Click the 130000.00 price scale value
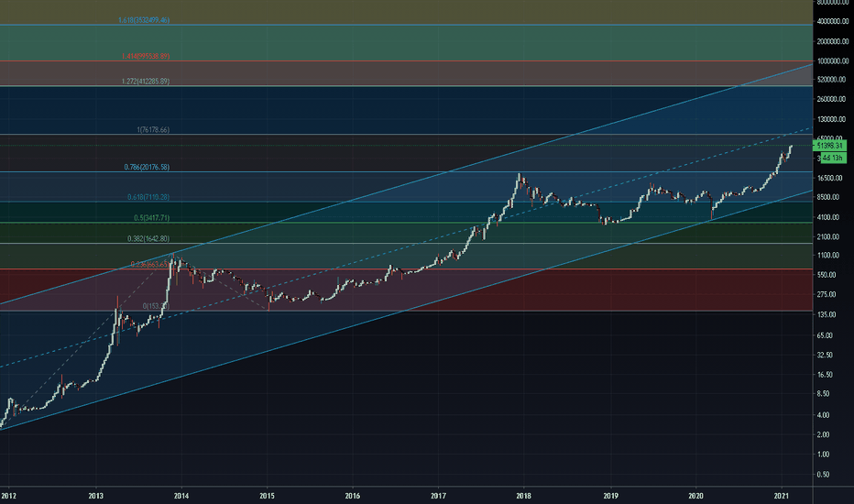 click(x=831, y=119)
